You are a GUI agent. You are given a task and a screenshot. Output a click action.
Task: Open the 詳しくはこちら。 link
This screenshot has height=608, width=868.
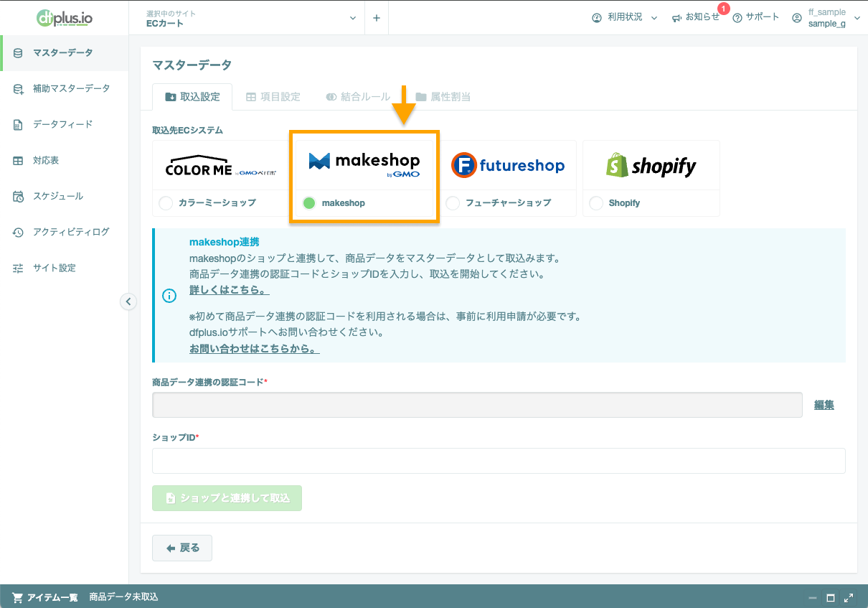click(230, 291)
